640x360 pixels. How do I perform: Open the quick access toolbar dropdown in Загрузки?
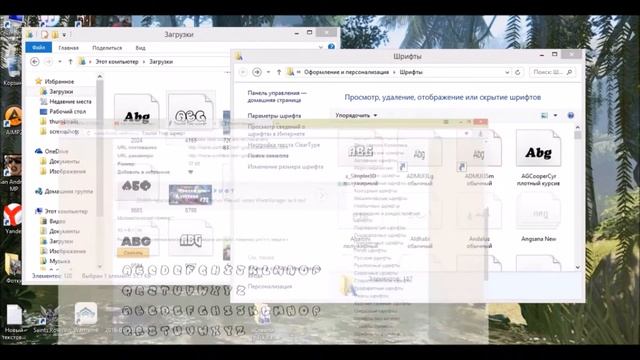coord(64,35)
